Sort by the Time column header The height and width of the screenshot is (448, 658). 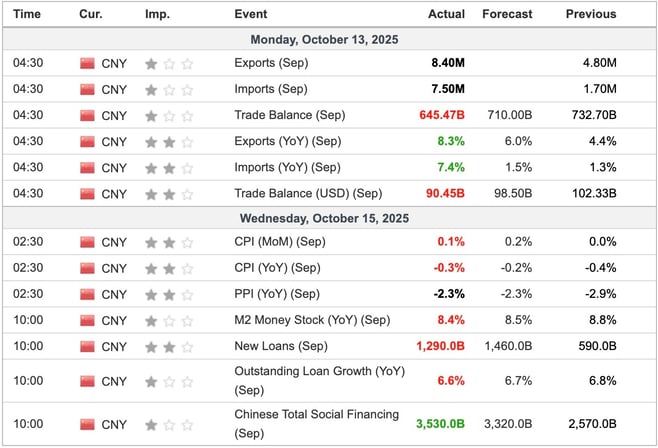27,14
